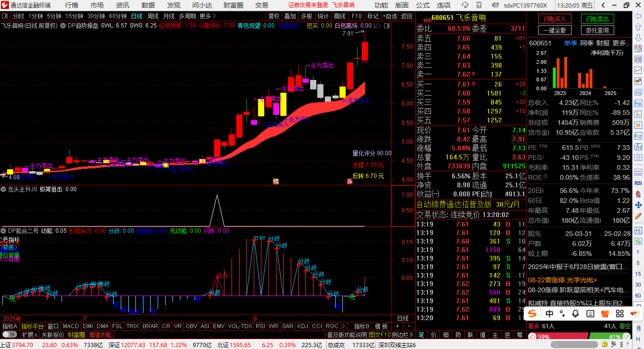Toggle the punctuation mode on input toolbar
Screen dimensions: 644x349
point(563,314)
